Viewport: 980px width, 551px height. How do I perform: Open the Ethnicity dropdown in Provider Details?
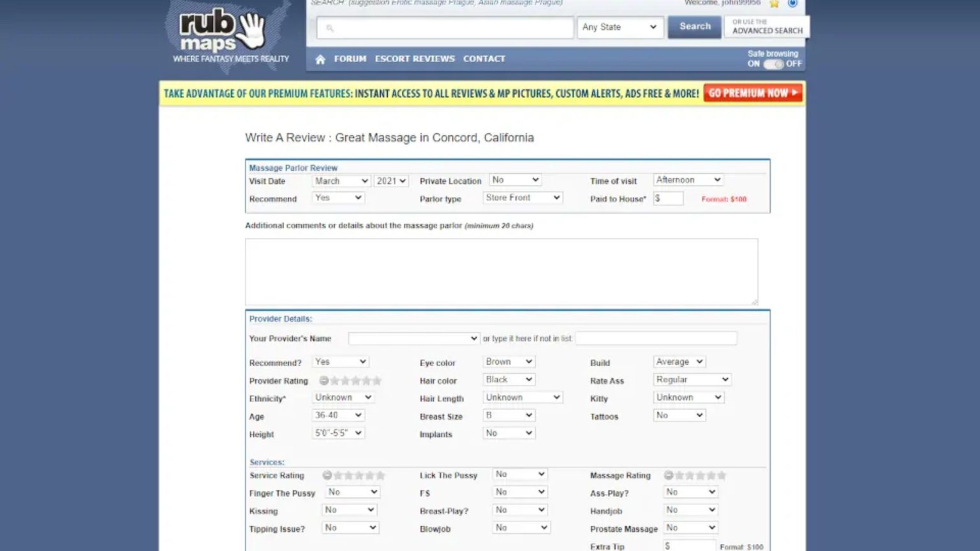(x=343, y=397)
